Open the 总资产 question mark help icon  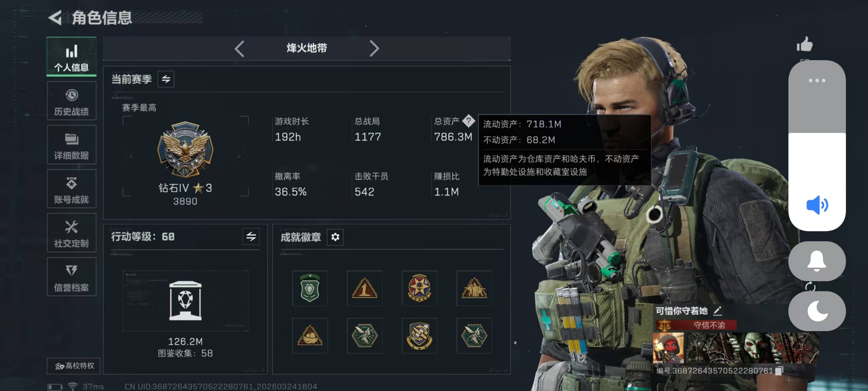468,121
